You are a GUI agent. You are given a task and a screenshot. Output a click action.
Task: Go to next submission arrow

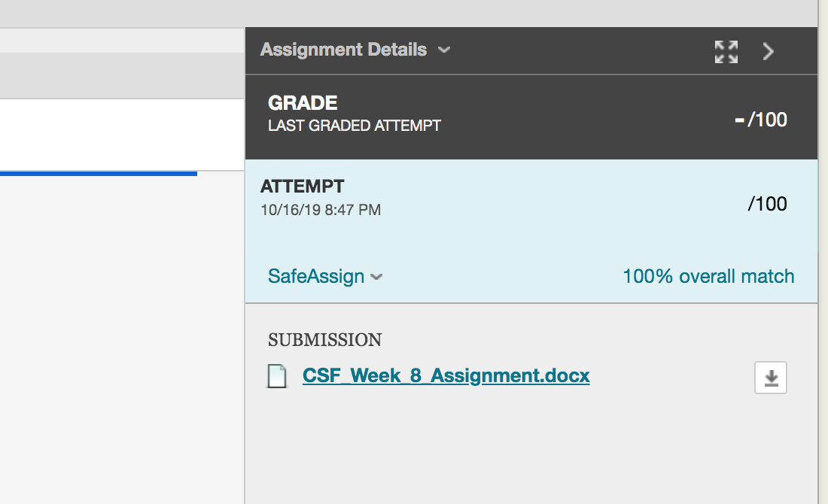pyautogui.click(x=769, y=52)
